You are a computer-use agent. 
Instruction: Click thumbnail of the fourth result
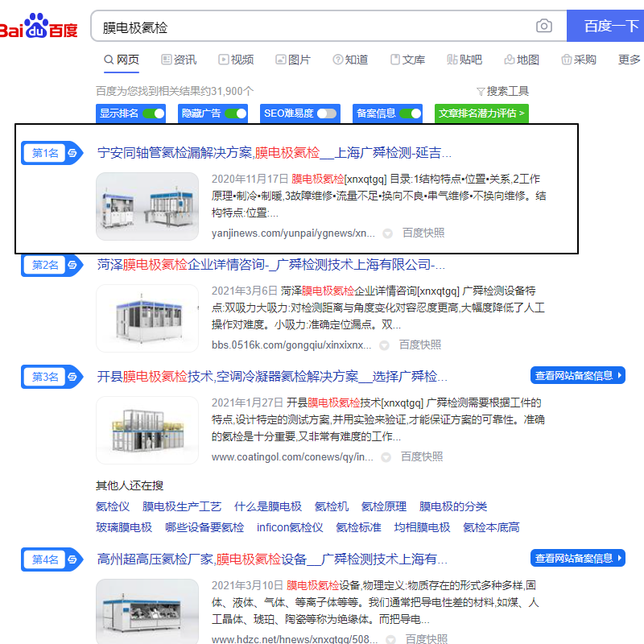pyautogui.click(x=147, y=612)
